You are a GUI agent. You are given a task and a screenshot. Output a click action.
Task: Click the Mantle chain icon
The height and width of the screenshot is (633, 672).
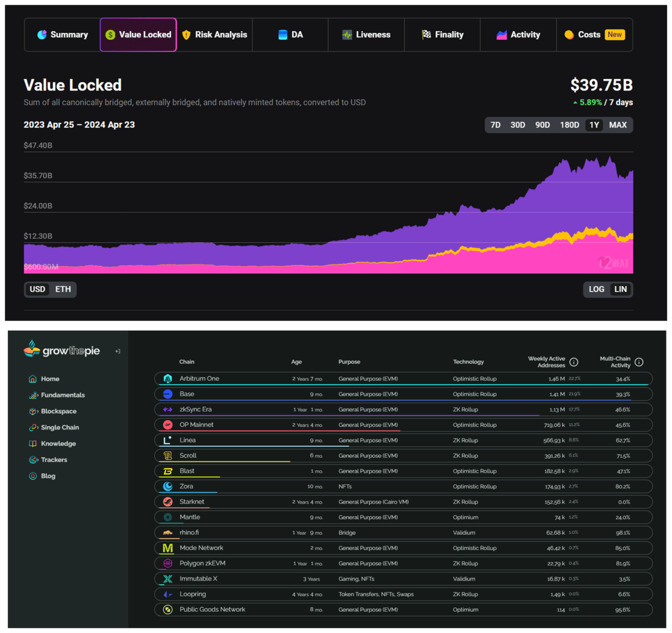coord(168,517)
